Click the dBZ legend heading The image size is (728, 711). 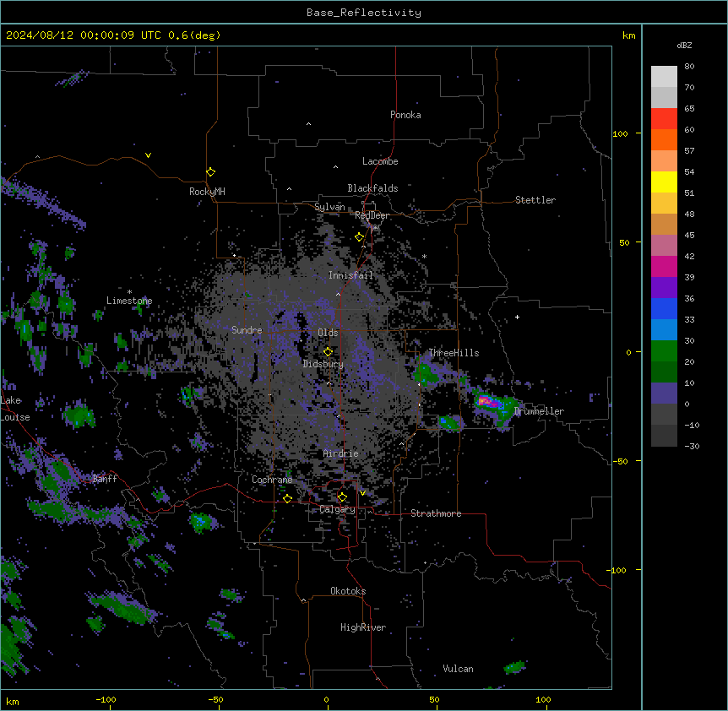point(684,45)
